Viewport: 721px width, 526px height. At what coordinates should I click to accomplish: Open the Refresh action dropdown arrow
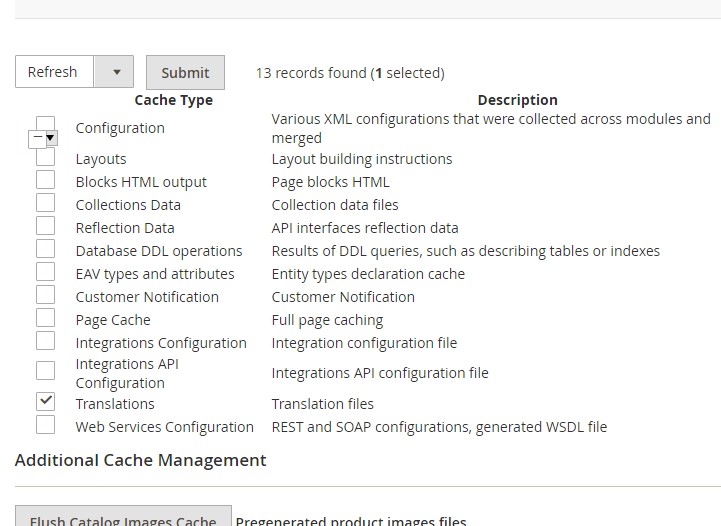116,72
